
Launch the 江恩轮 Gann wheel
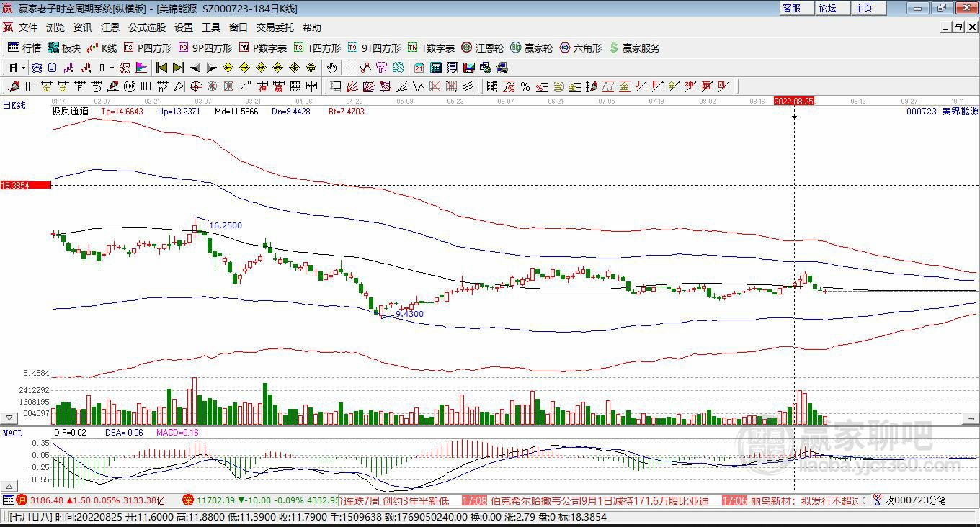pos(483,48)
